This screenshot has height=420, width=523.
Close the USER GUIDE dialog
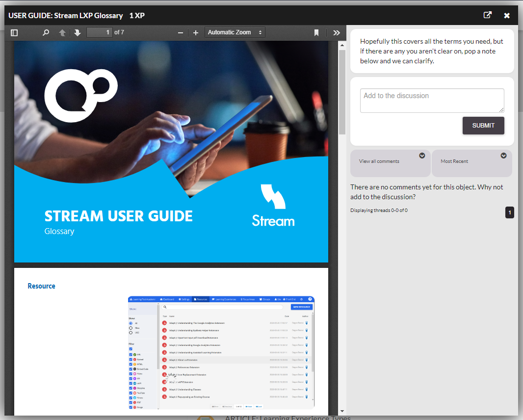pyautogui.click(x=507, y=16)
